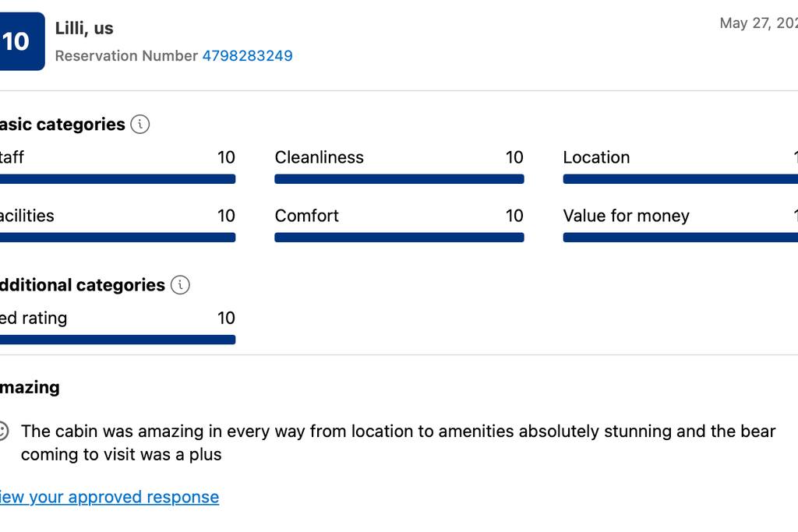This screenshot has height=532, width=798.
Task: Click the info icon beside Basic categories
Action: point(140,124)
